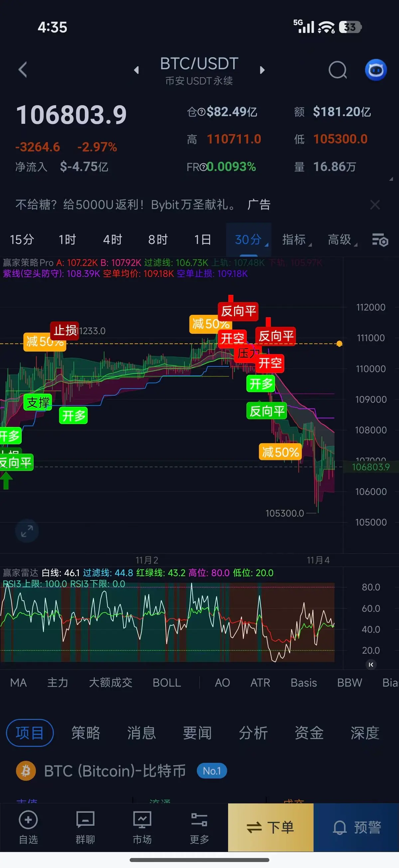Image resolution: width=399 pixels, height=868 pixels.
Task: Open the 更多 more options icon
Action: (x=199, y=819)
